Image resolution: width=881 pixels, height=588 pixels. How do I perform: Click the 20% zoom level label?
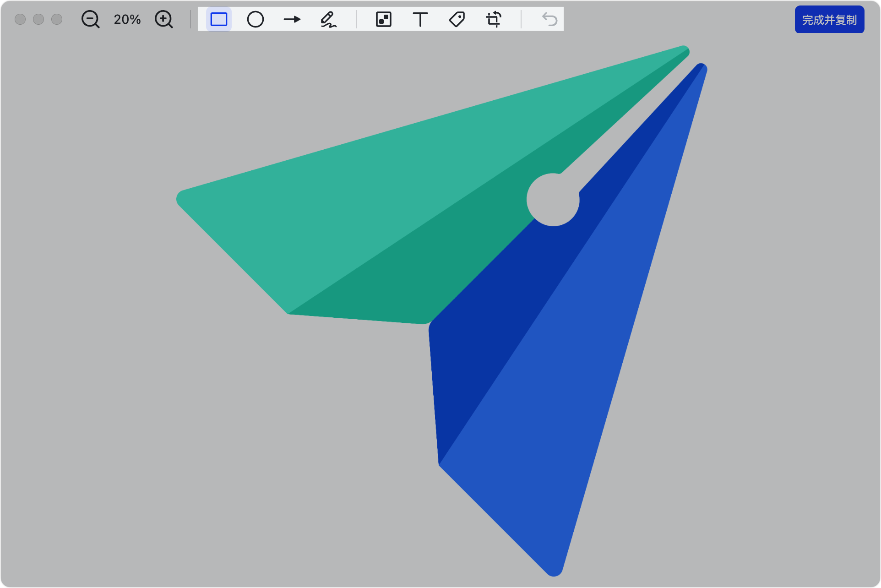click(x=127, y=19)
